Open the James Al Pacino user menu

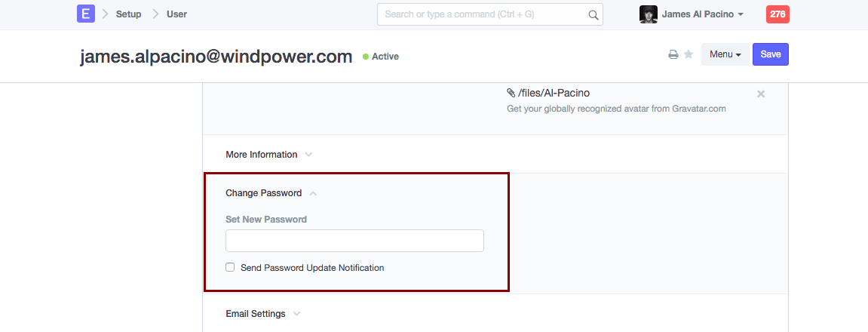pyautogui.click(x=702, y=14)
